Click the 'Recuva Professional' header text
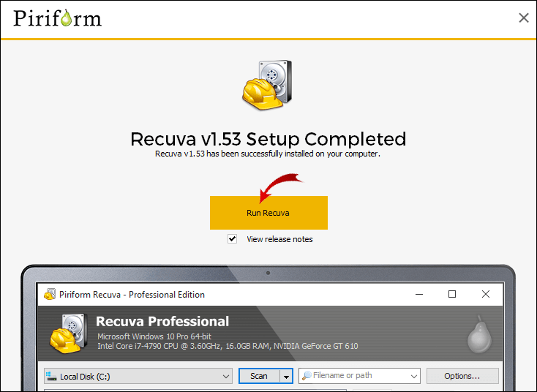The image size is (537, 392). pyautogui.click(x=162, y=322)
